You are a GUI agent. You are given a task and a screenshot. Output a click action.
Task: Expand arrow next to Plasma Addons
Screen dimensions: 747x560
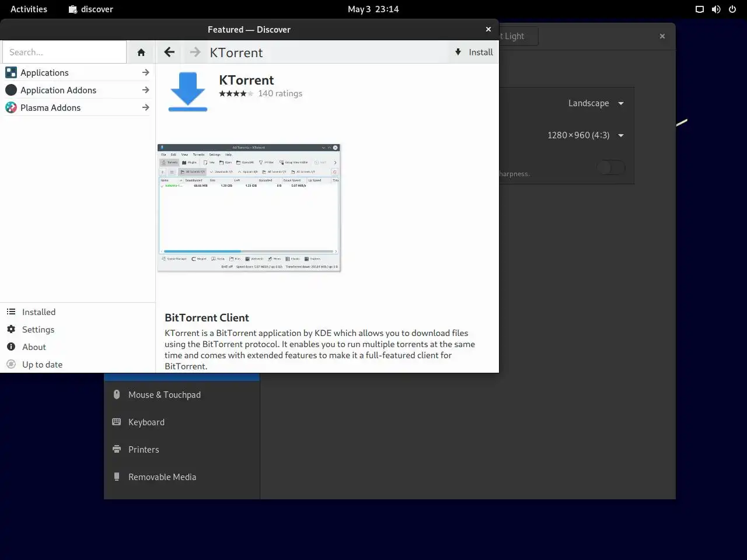tap(145, 107)
